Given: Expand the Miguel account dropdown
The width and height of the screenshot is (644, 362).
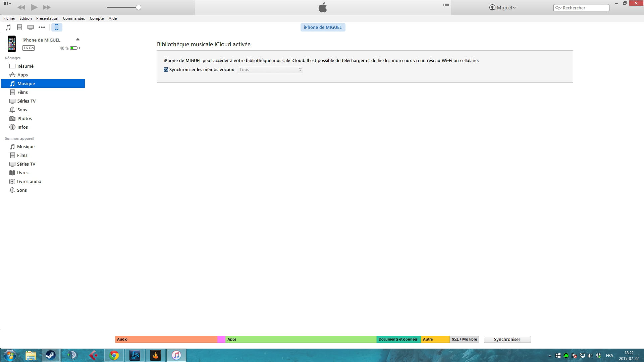Looking at the screenshot, I should coord(502,8).
